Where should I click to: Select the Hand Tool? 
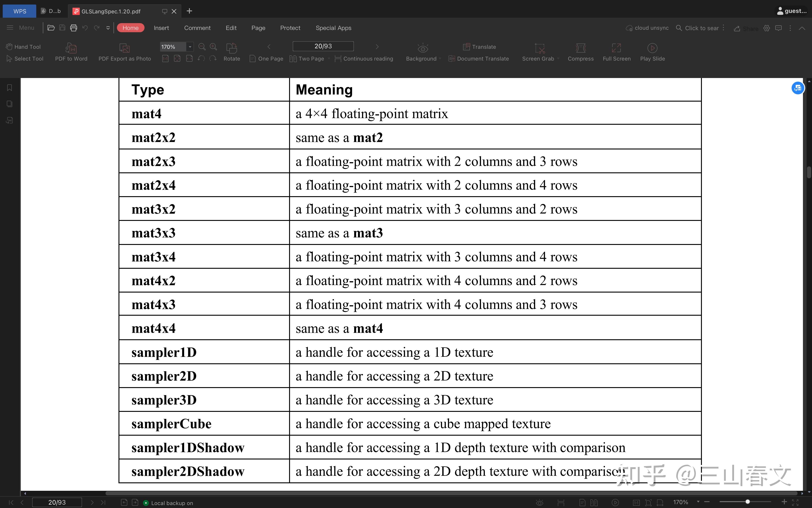23,47
